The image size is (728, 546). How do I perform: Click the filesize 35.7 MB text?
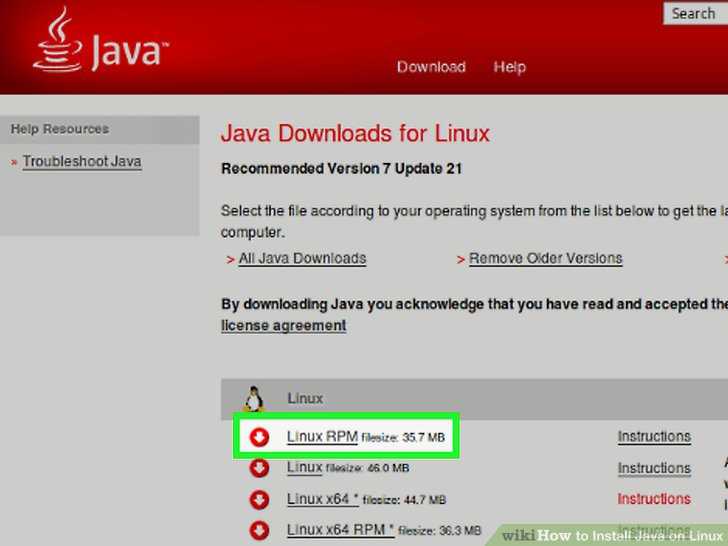[x=403, y=438]
